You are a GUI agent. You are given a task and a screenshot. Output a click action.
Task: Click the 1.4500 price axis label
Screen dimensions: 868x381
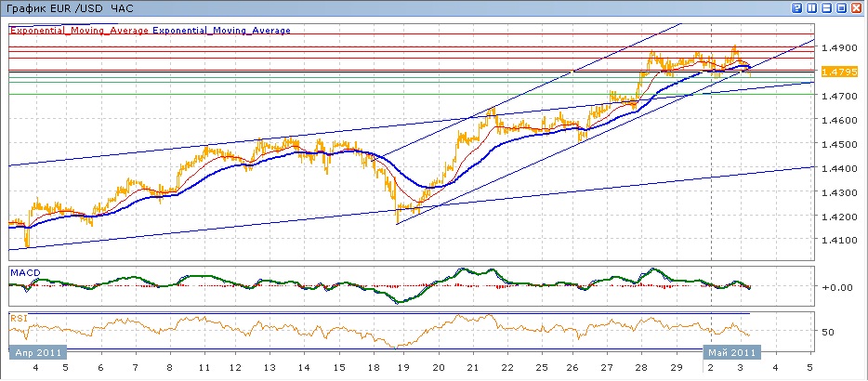point(840,144)
